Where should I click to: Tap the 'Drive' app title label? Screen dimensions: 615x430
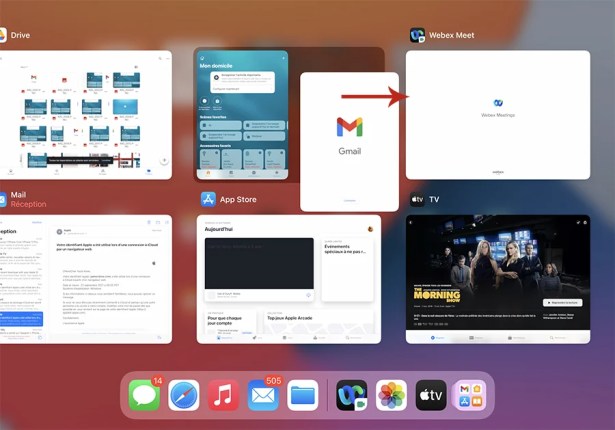point(20,35)
